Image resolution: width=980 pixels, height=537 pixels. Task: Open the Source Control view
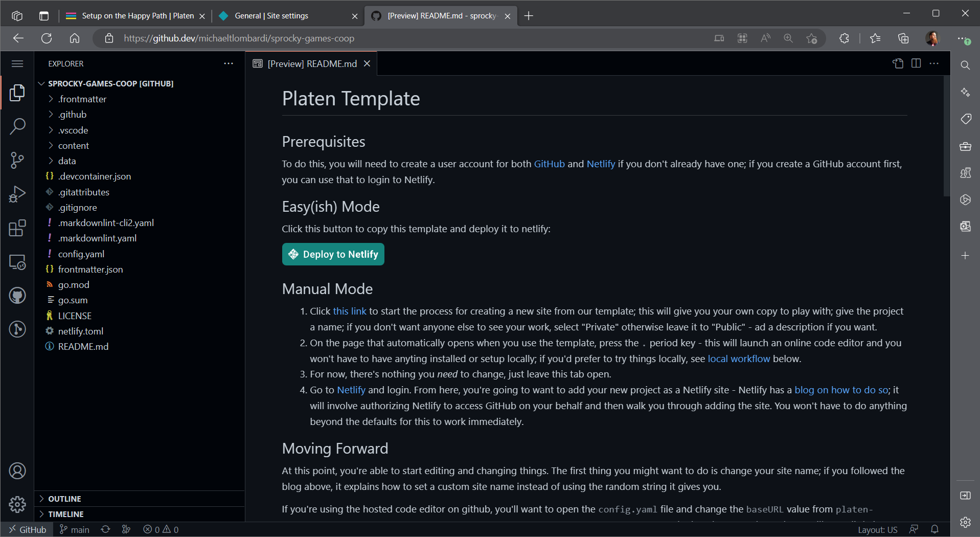tap(17, 160)
